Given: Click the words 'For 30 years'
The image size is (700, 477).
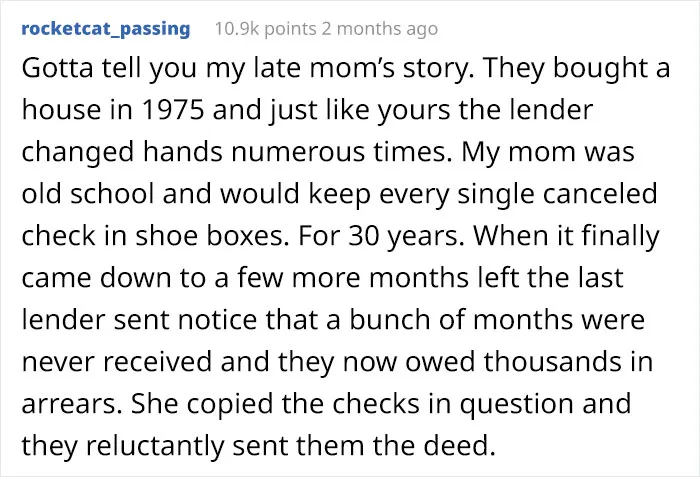Looking at the screenshot, I should (x=379, y=236).
